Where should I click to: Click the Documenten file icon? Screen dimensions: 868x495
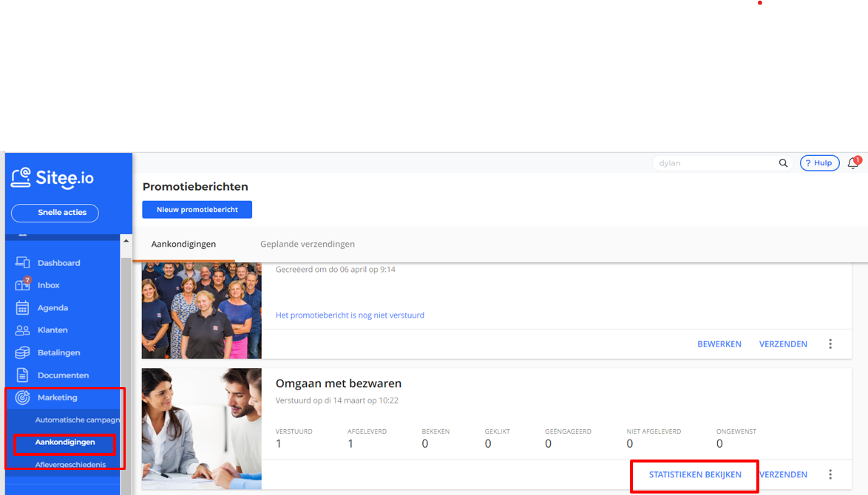[22, 375]
